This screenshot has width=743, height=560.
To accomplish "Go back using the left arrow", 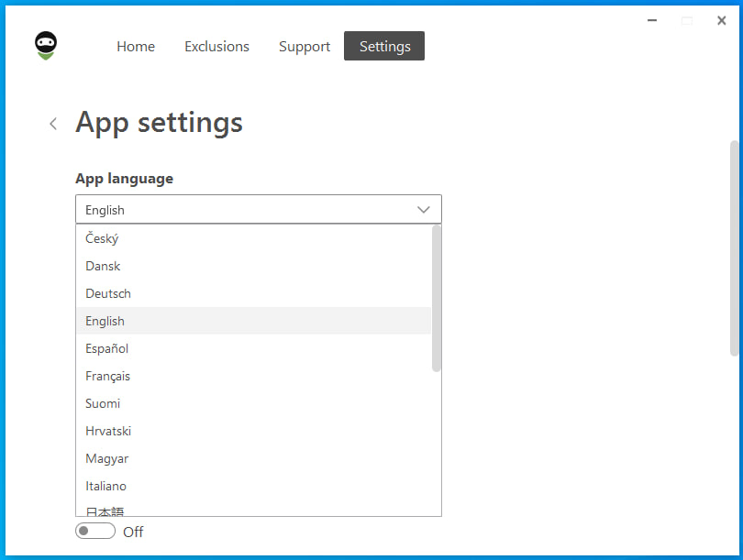I will point(53,124).
